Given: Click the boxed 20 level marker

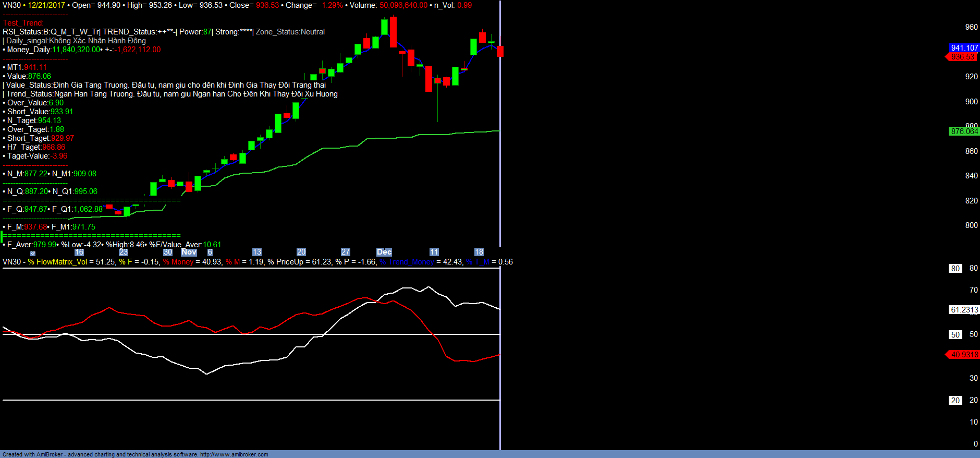Looking at the screenshot, I should 955,401.
